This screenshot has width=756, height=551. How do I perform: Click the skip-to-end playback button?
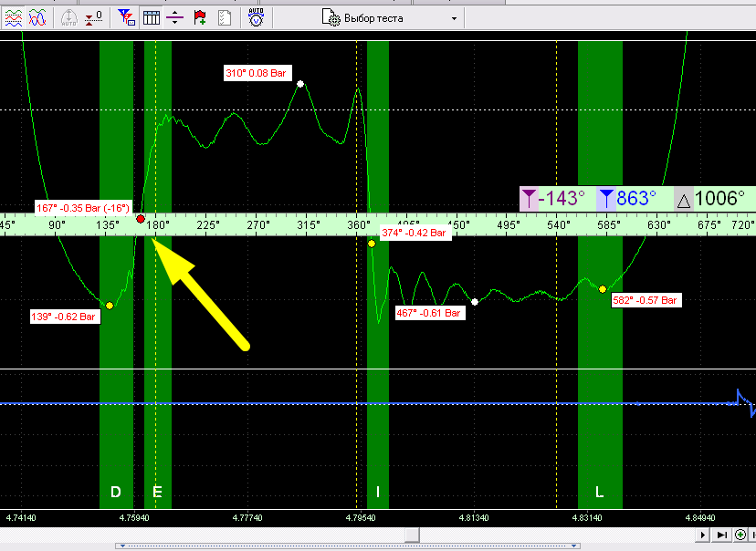coord(722,535)
